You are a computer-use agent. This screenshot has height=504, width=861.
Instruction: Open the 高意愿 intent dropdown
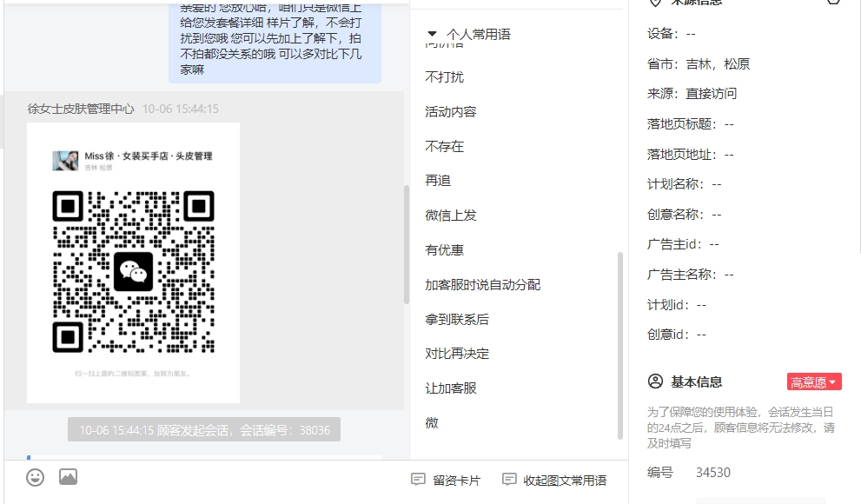814,382
